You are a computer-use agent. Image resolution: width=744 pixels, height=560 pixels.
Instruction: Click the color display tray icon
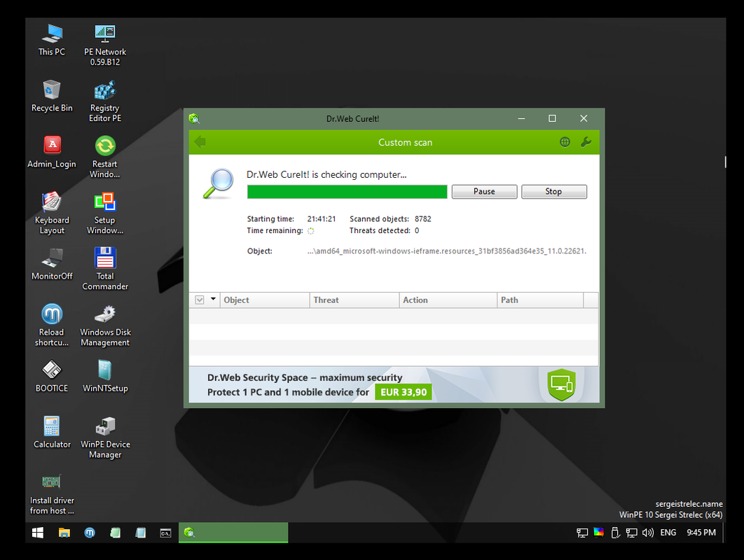point(599,533)
